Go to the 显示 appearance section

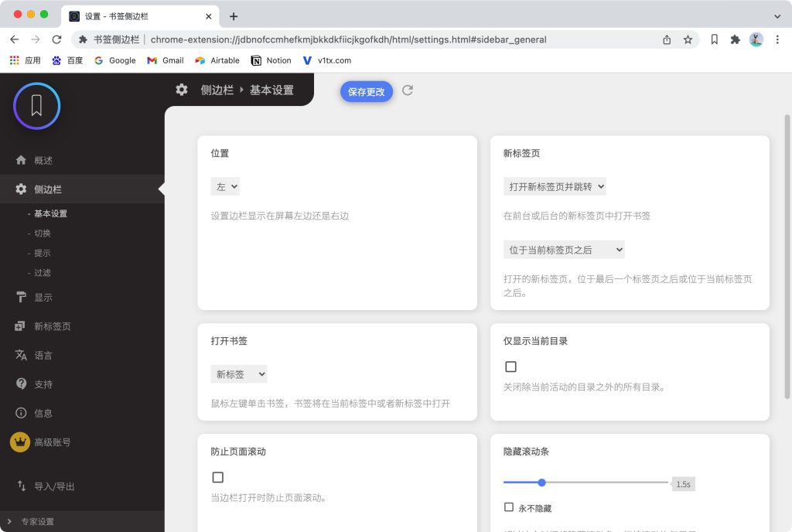click(43, 298)
